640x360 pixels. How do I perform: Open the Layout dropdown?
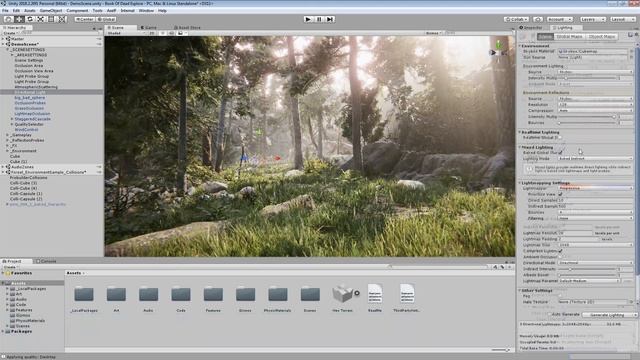[x=622, y=19]
